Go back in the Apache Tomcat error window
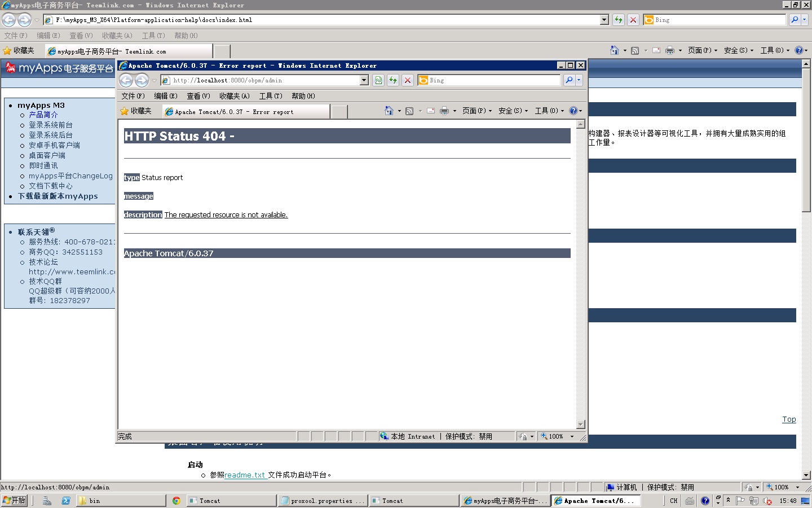This screenshot has height=508, width=812. (x=126, y=80)
